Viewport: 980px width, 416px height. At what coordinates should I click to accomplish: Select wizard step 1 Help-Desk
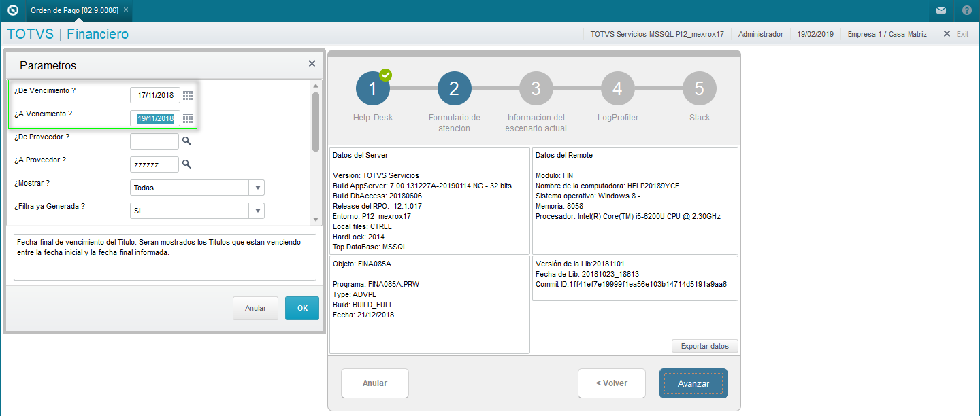373,88
